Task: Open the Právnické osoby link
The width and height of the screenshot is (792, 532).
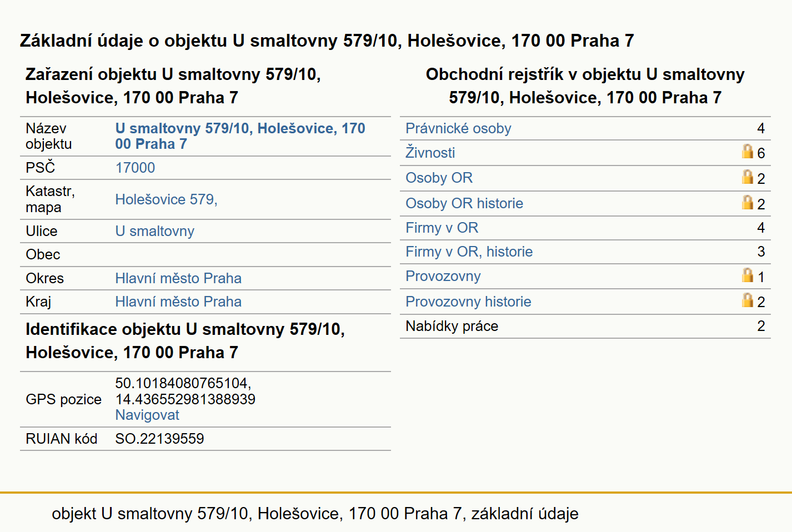Action: click(458, 128)
